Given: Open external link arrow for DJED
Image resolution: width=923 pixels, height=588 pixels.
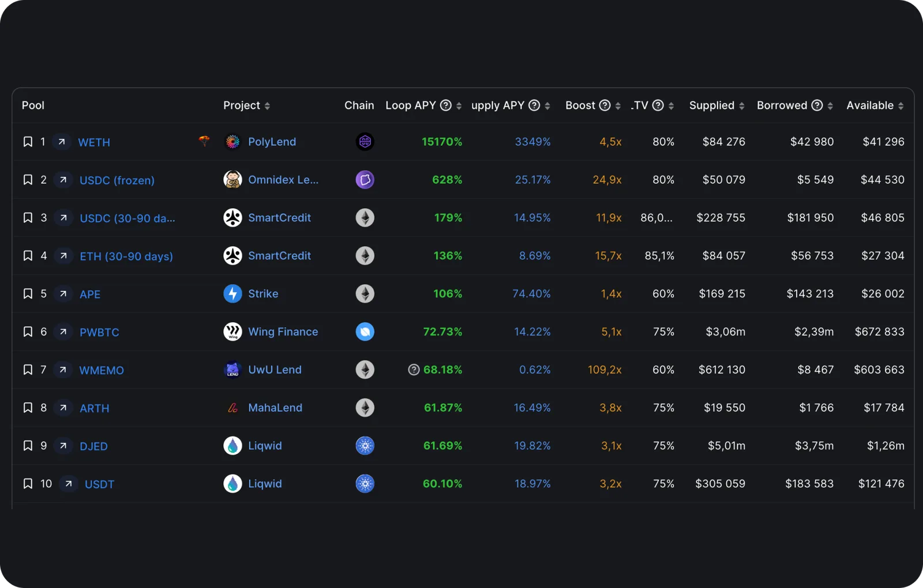Looking at the screenshot, I should click(63, 446).
